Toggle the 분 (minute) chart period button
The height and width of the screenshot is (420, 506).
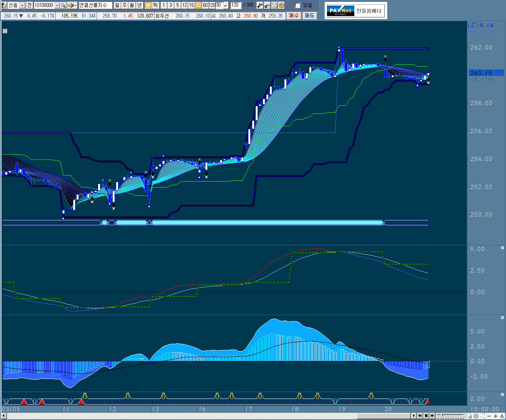pyautogui.click(x=148, y=5)
